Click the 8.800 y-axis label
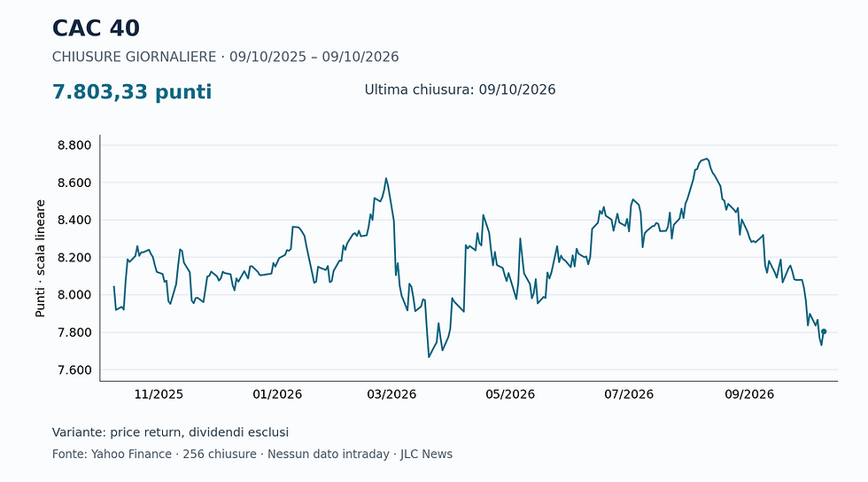Screen dimensions: 868x482 74,145
